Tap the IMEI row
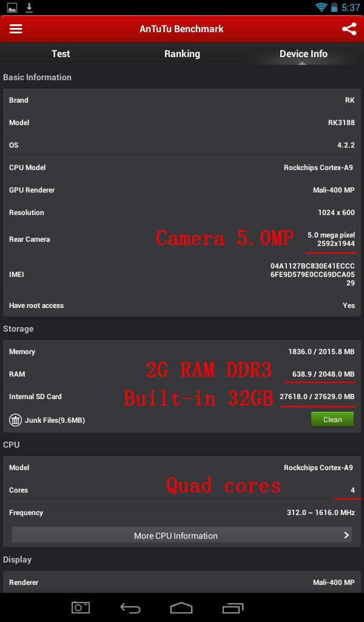Screen dimensions: 364x622 182,274
